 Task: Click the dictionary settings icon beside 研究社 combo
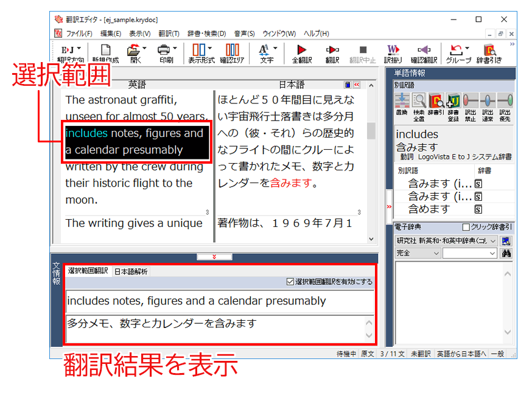tap(506, 241)
